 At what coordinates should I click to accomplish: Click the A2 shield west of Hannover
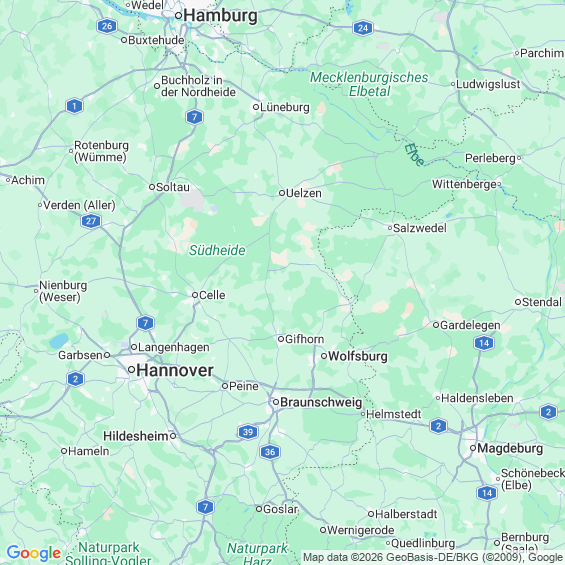75,379
